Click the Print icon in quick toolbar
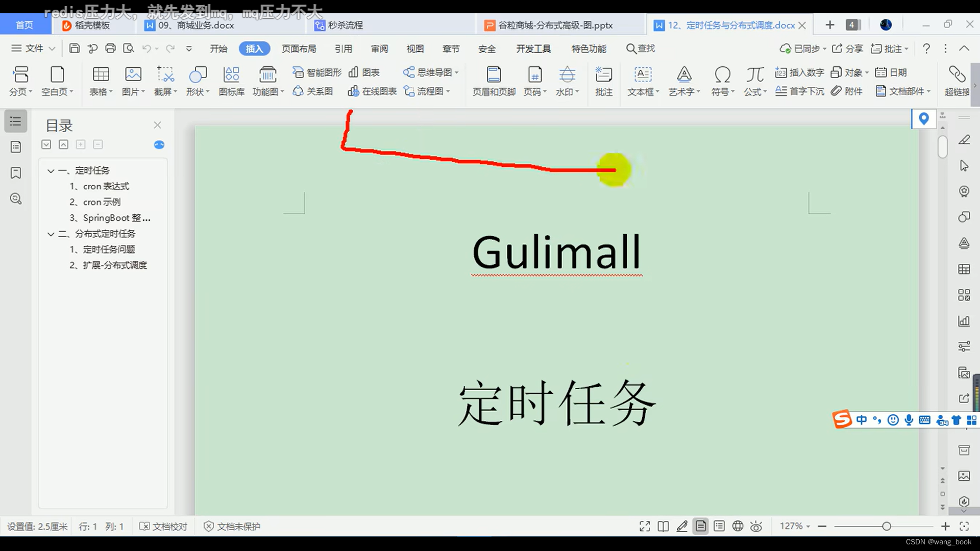 [110, 48]
